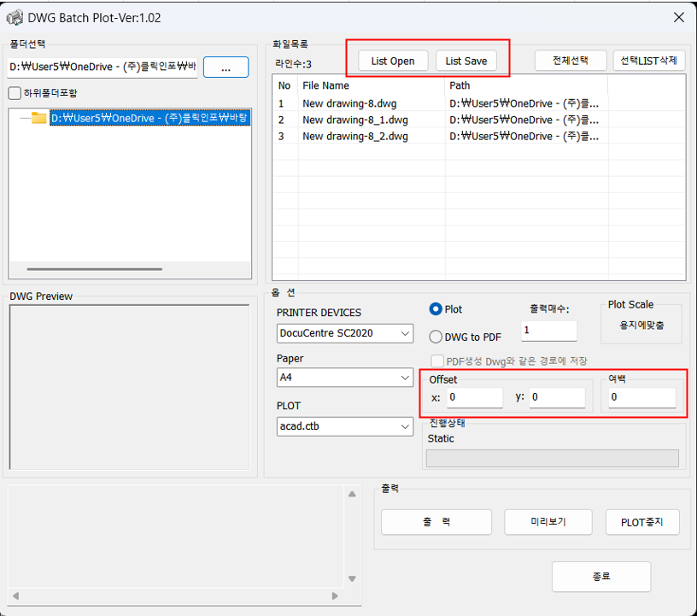The width and height of the screenshot is (697, 616).
Task: Click the DWG Batch Plot title bar icon
Action: [x=15, y=17]
